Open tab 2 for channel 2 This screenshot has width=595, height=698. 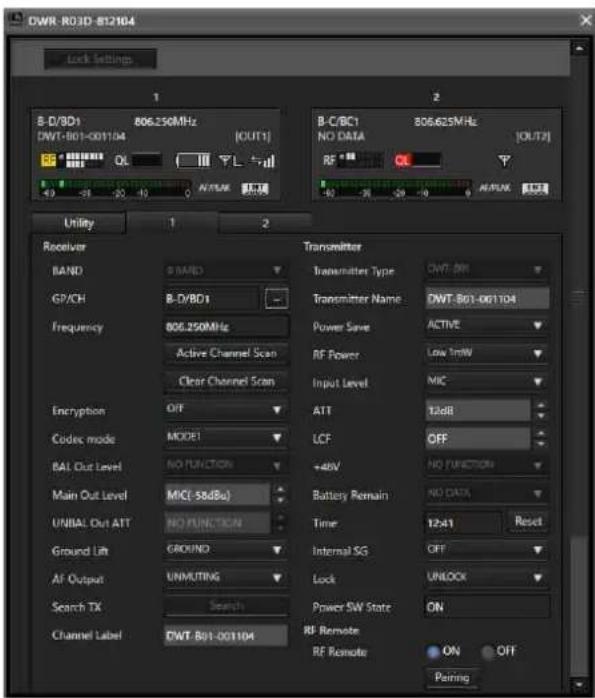point(265,223)
